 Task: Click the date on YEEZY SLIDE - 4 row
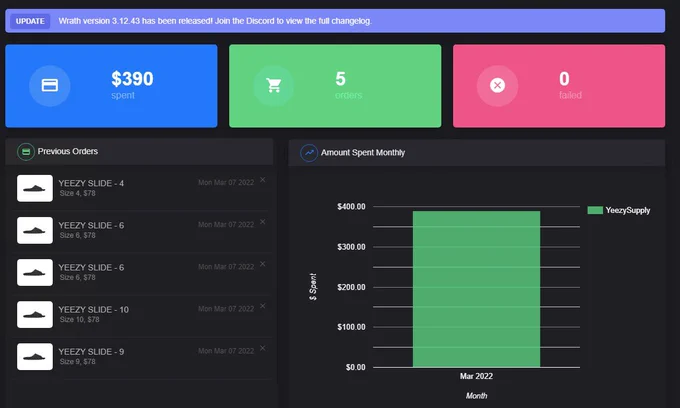point(226,183)
